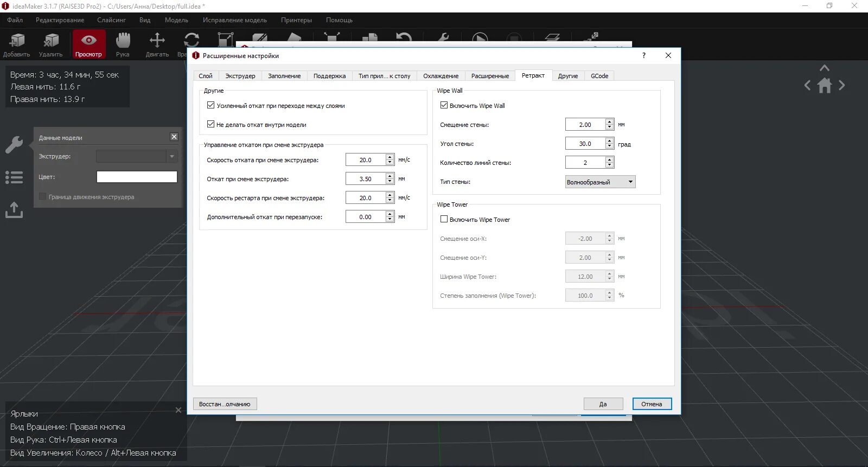Close the Расширенные настройки dialog
This screenshot has width=868, height=467.
point(668,55)
